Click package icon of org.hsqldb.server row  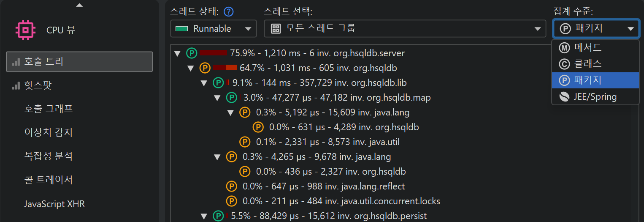pos(192,53)
